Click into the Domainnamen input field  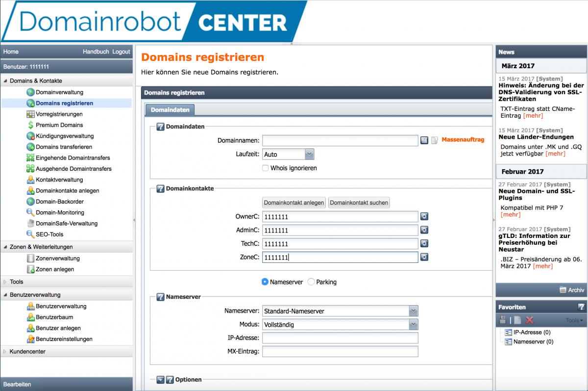click(x=340, y=140)
